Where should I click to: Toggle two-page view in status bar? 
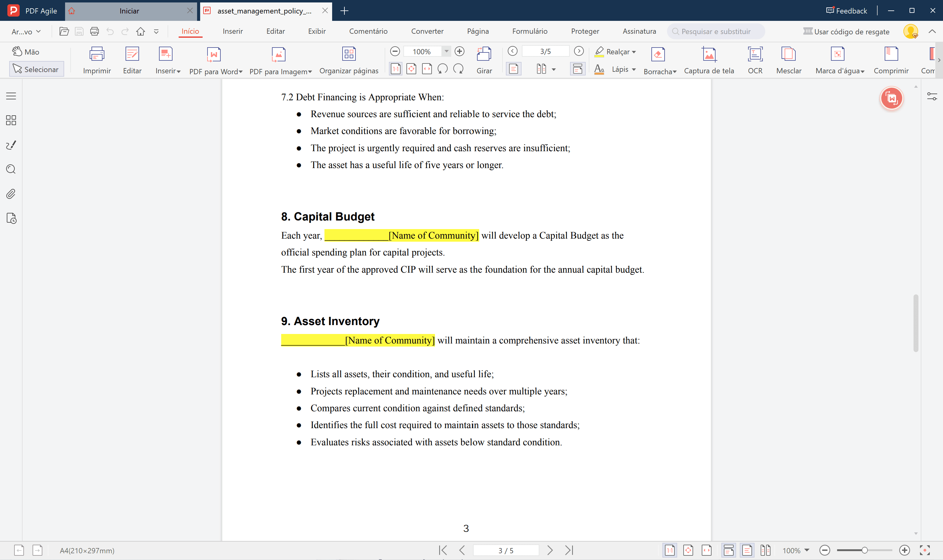pyautogui.click(x=765, y=550)
